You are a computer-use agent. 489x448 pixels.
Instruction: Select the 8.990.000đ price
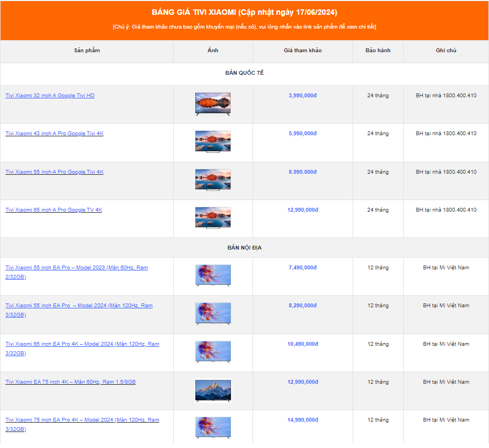pyautogui.click(x=303, y=172)
